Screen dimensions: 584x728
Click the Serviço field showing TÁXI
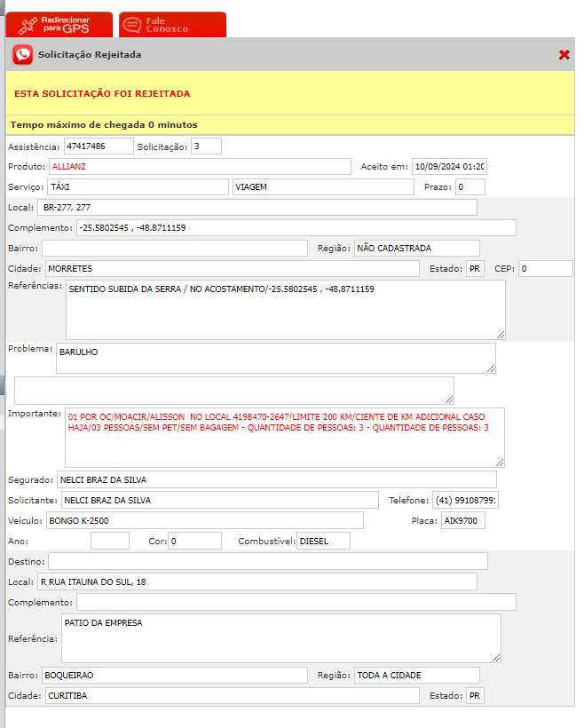coord(138,187)
